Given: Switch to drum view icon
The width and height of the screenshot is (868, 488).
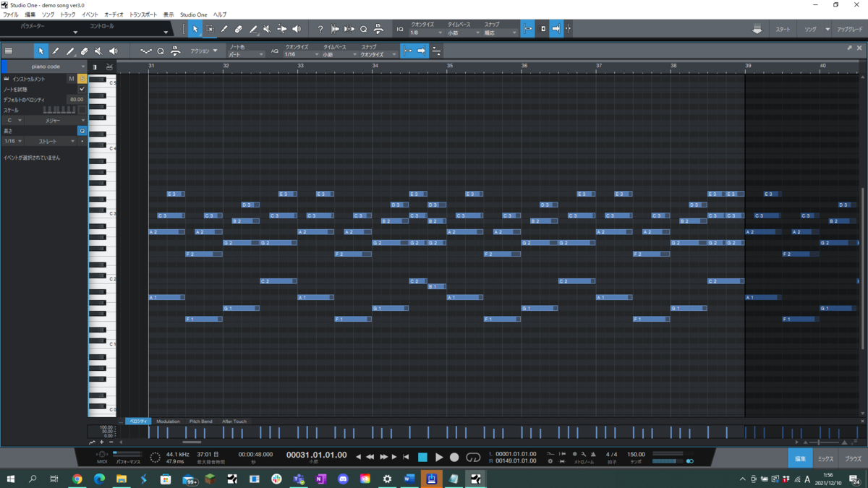Looking at the screenshot, I should [109, 67].
